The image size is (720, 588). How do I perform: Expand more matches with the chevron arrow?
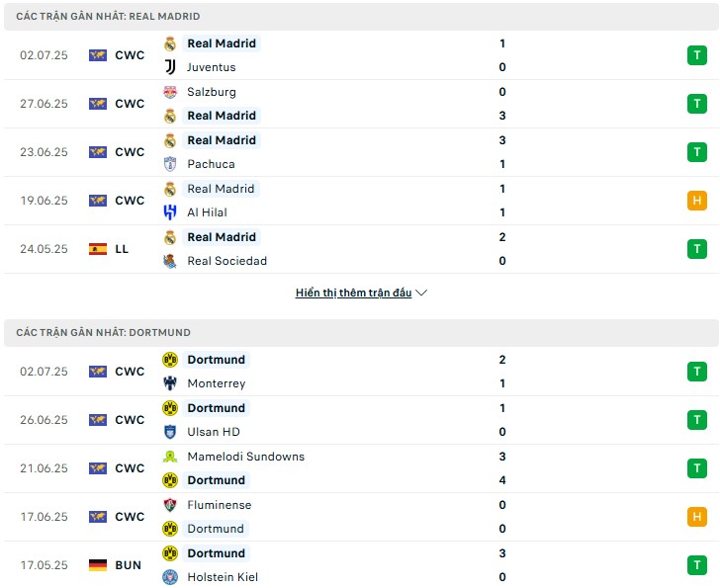421,293
